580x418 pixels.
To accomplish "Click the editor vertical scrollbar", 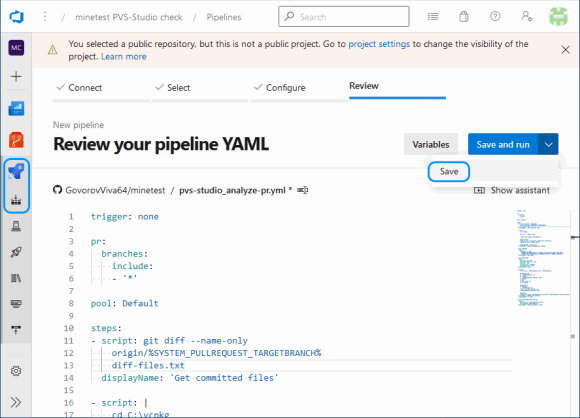I will (574, 313).
